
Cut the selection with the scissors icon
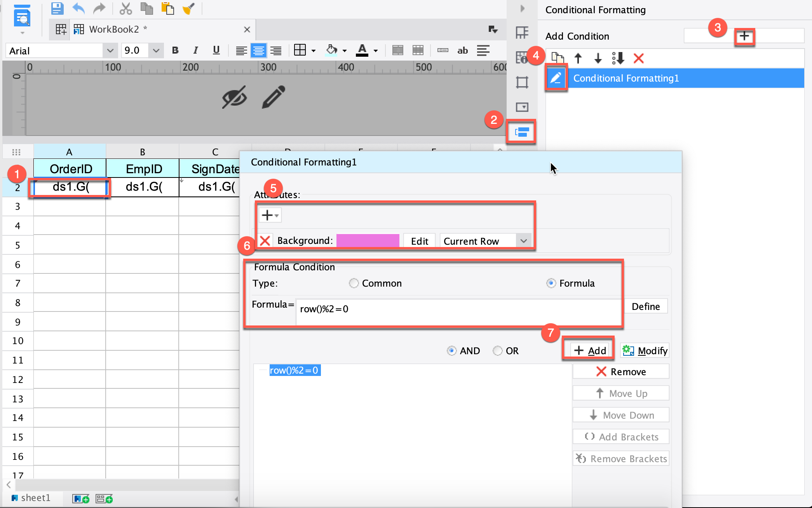(x=125, y=8)
